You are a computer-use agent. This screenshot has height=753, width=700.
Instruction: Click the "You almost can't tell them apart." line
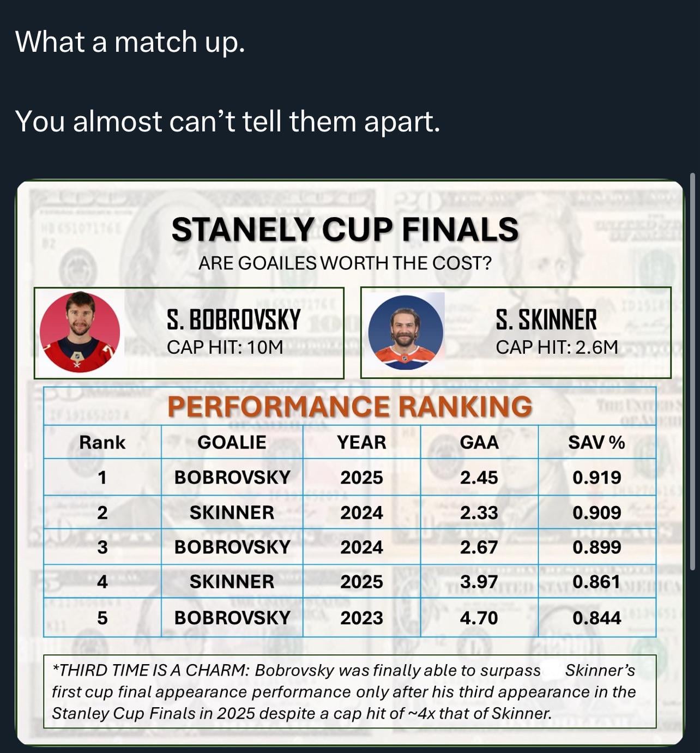point(227,121)
